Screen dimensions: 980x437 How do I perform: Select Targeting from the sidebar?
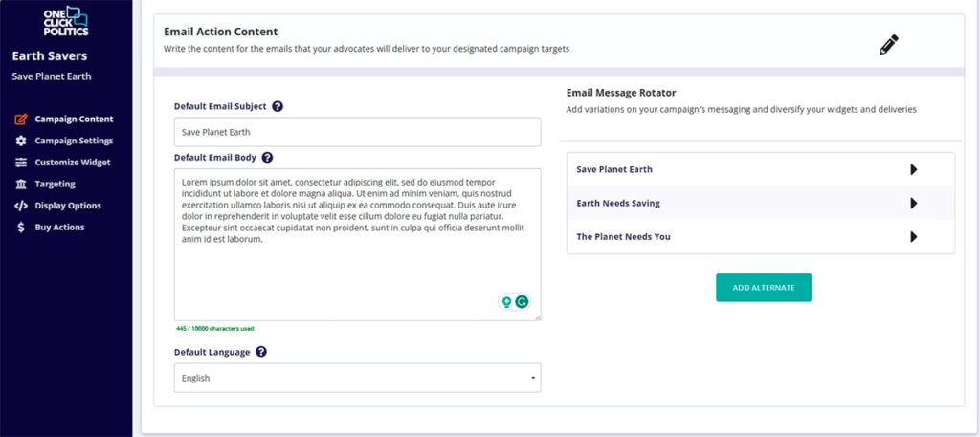[x=55, y=184]
